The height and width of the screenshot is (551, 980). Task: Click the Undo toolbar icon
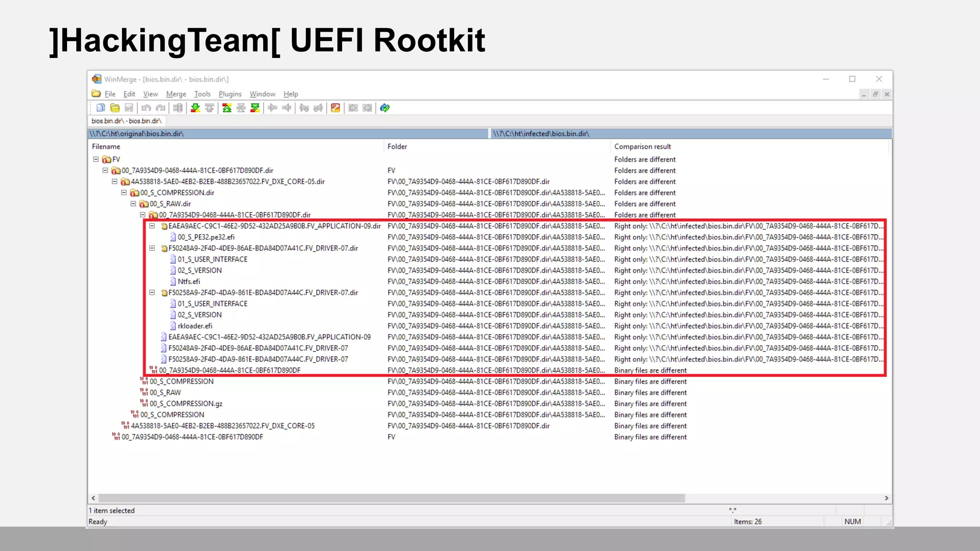pyautogui.click(x=146, y=108)
